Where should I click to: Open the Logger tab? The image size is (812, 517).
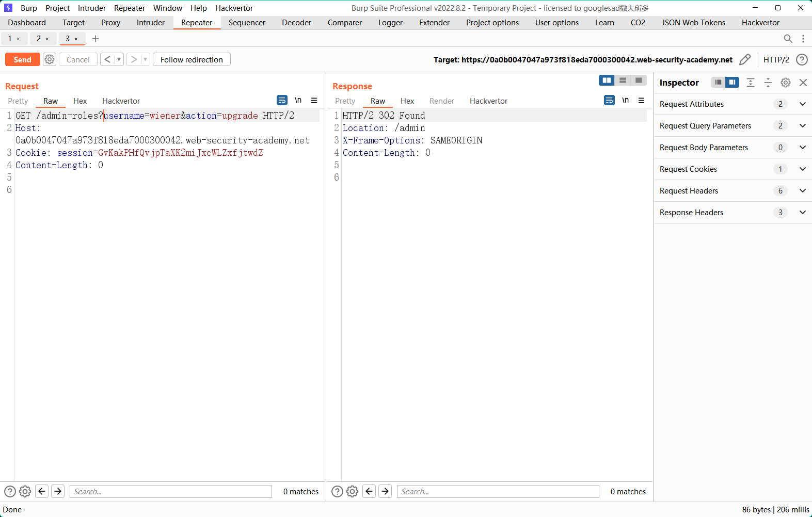click(x=390, y=23)
